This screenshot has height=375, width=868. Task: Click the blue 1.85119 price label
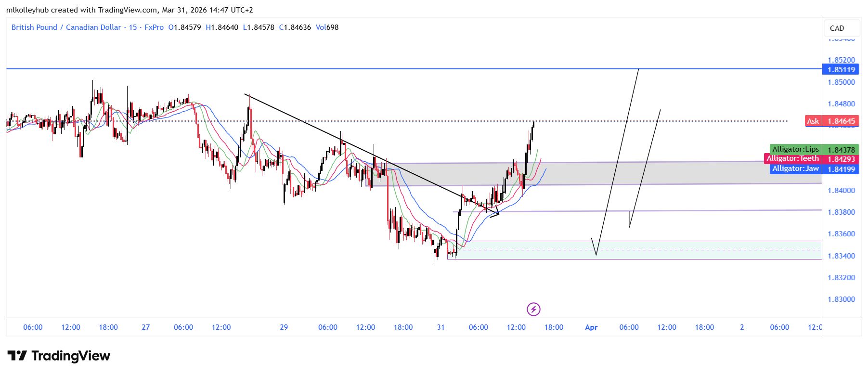(841, 70)
